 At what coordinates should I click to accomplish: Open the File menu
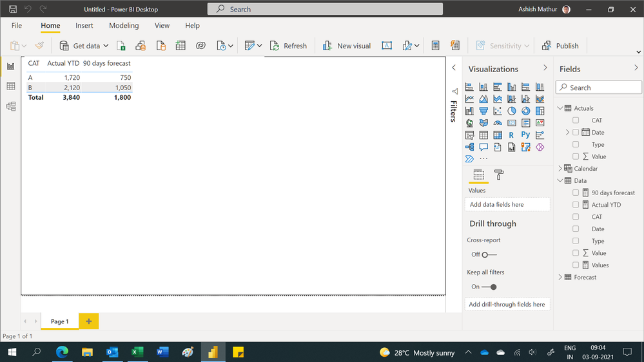point(16,26)
